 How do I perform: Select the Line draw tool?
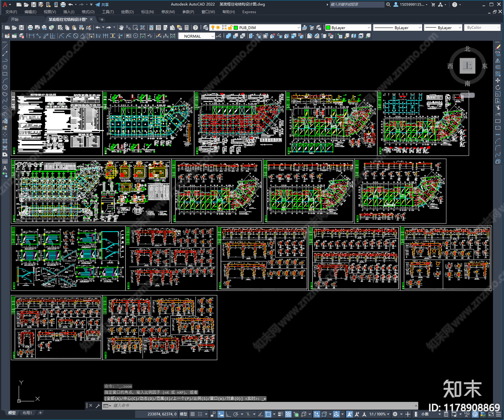(5, 47)
